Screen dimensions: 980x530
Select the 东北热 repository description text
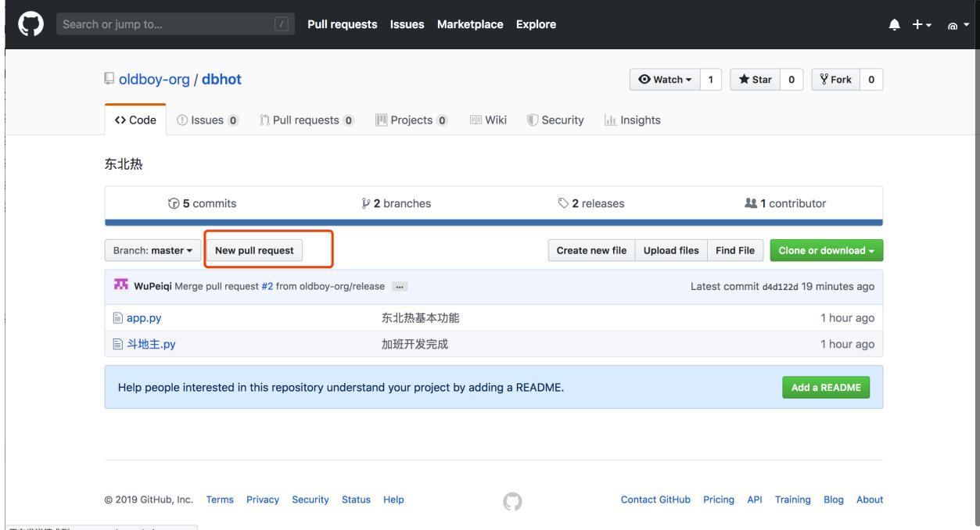(124, 166)
